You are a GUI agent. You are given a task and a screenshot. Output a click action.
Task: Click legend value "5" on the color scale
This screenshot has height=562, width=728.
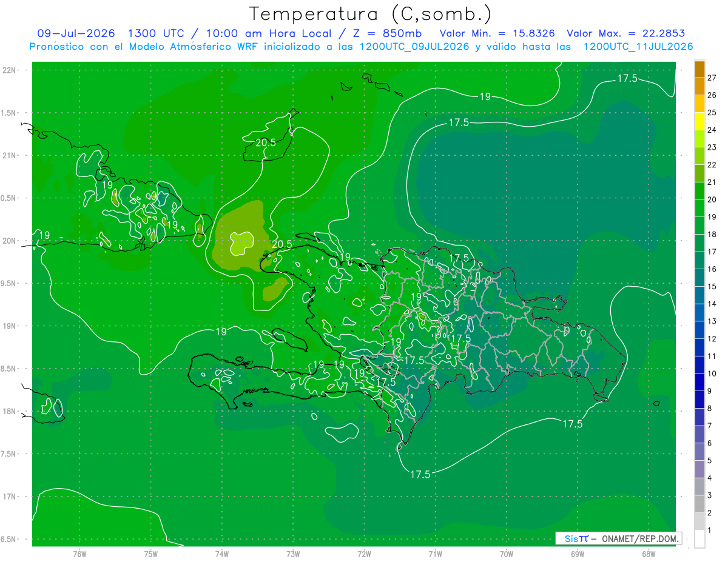[x=709, y=461]
